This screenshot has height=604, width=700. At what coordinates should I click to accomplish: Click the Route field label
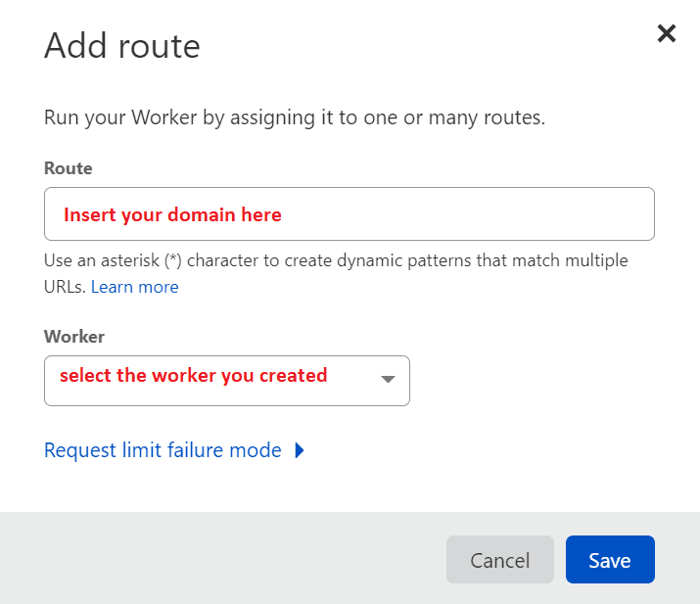click(69, 168)
